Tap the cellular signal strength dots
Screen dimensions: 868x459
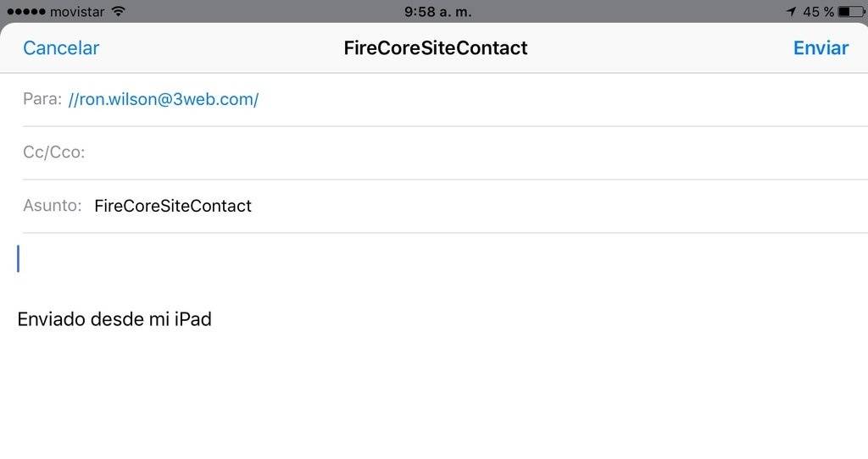[26, 12]
